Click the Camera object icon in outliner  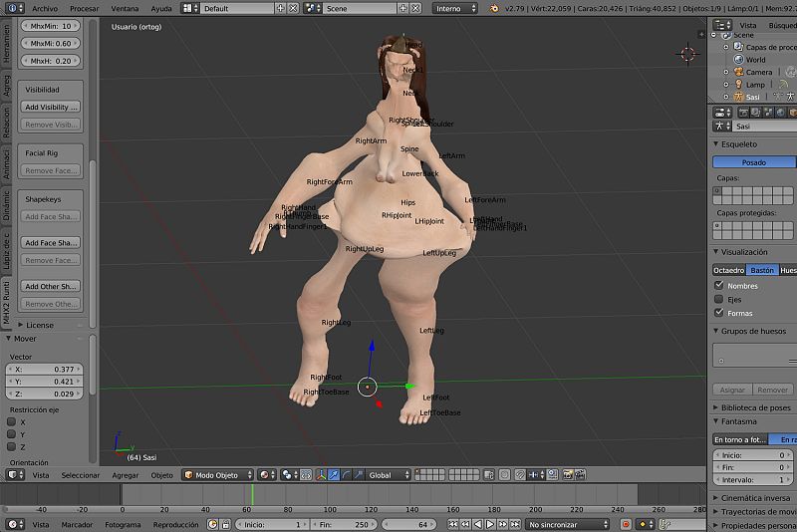pyautogui.click(x=738, y=72)
